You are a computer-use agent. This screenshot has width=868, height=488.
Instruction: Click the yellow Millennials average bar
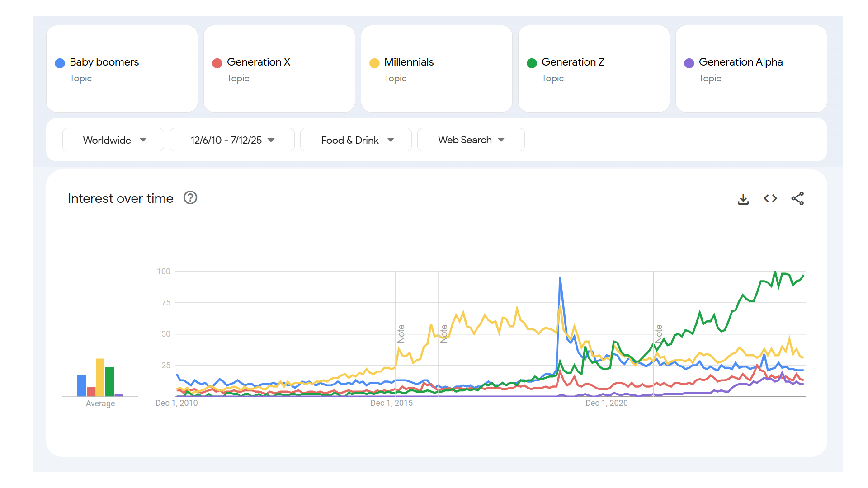coord(100,377)
